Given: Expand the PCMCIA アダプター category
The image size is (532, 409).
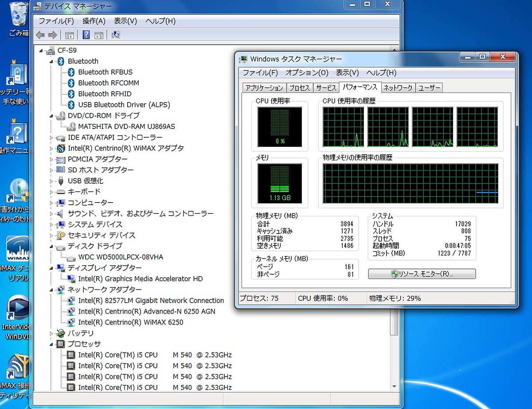Looking at the screenshot, I should [x=51, y=159].
